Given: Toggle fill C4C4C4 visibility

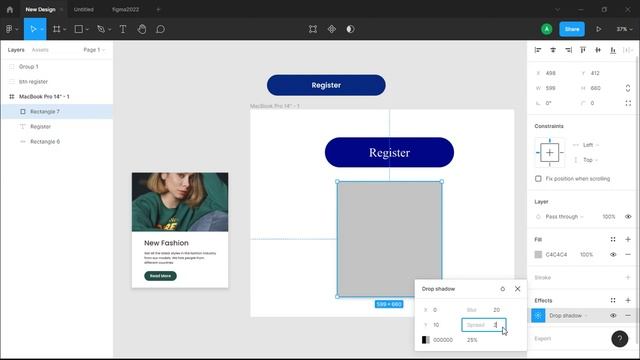Looking at the screenshot, I should (613, 255).
